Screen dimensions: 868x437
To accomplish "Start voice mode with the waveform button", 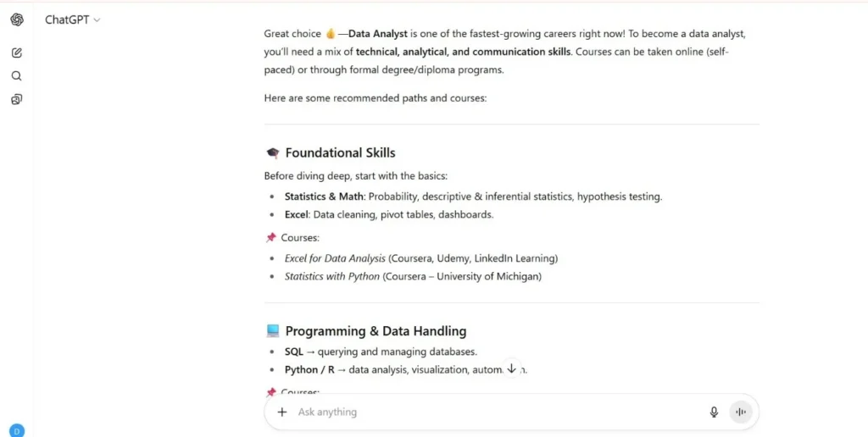I will (741, 412).
